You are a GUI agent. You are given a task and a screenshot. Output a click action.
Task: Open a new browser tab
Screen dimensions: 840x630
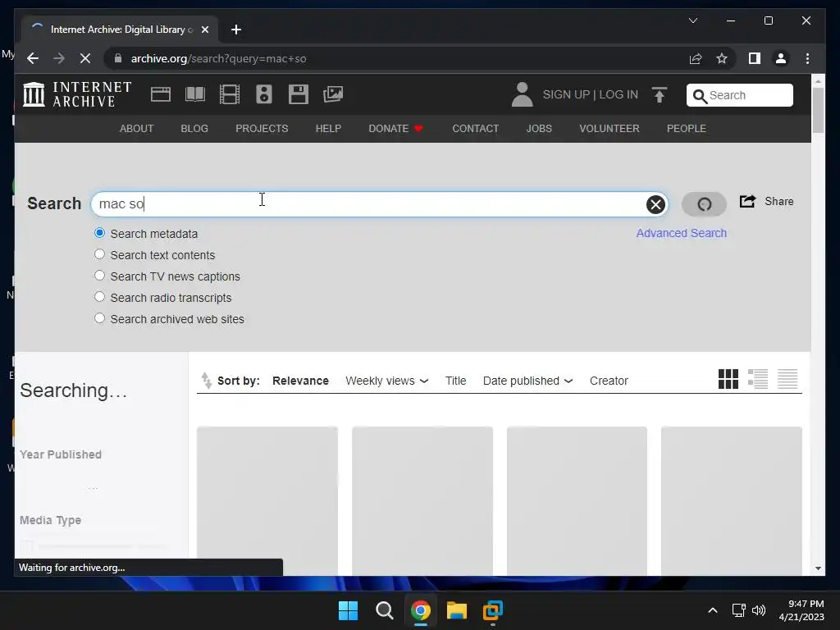click(236, 30)
